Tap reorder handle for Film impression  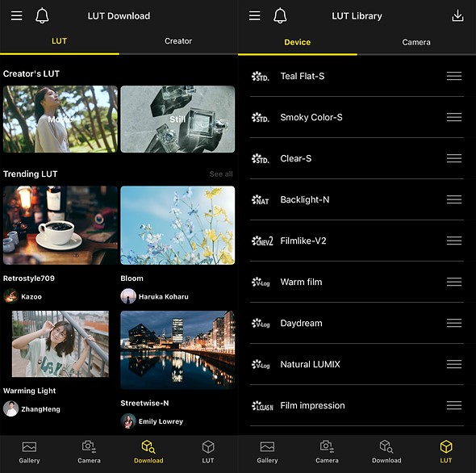pyautogui.click(x=454, y=405)
